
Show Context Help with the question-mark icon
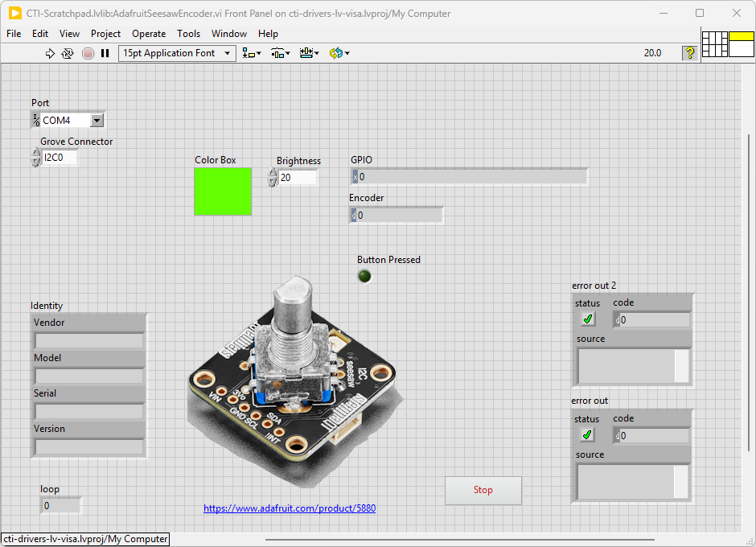(x=689, y=53)
